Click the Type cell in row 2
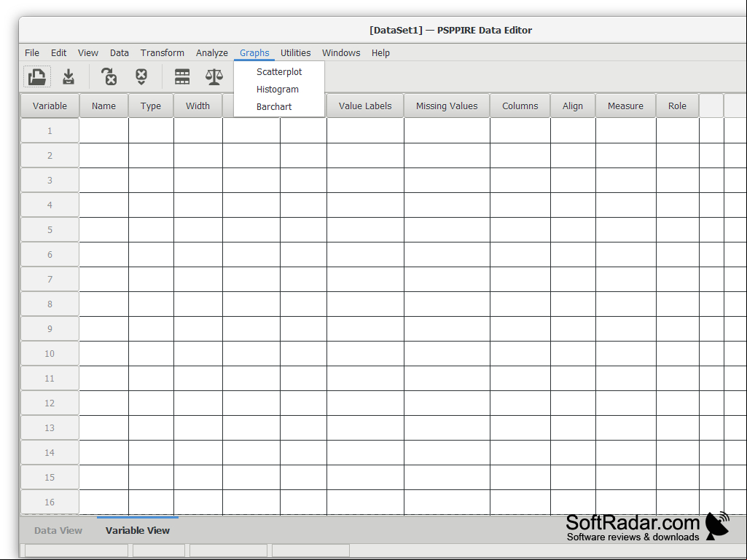747x560 pixels. click(x=151, y=155)
